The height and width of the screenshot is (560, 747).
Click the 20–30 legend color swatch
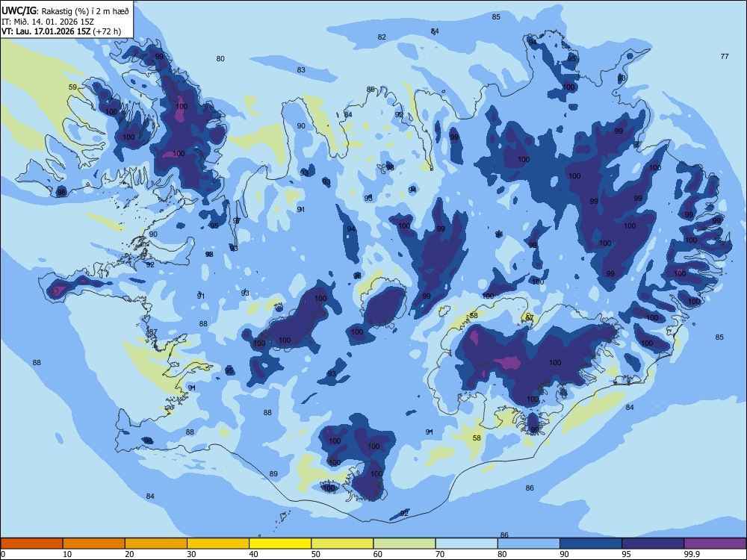click(x=156, y=544)
